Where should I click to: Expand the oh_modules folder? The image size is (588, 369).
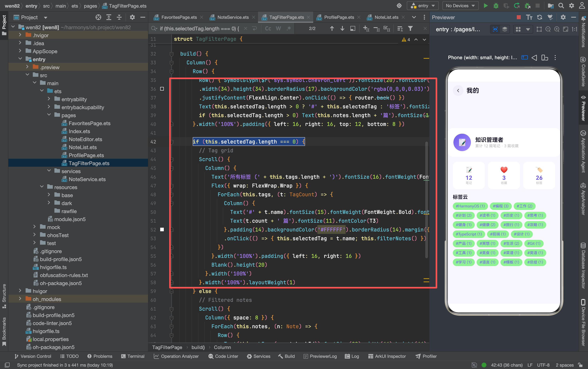[20, 299]
